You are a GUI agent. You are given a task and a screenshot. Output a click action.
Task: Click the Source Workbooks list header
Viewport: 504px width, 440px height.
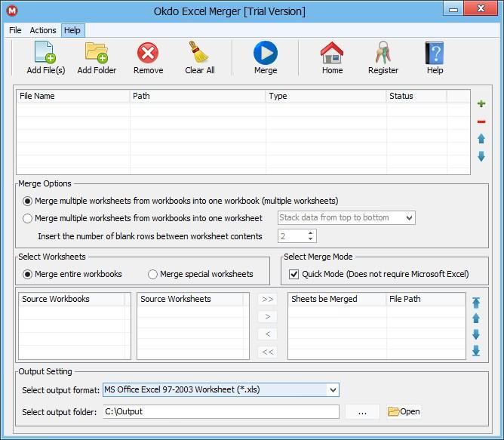click(x=72, y=299)
